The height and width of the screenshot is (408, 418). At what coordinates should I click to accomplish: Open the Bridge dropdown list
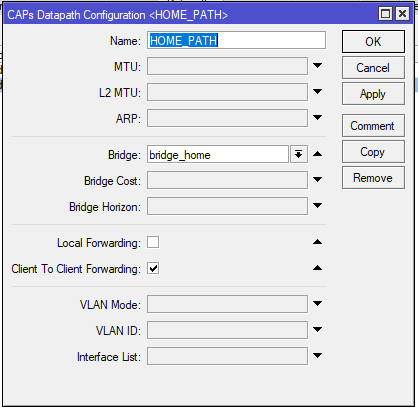pyautogui.click(x=299, y=154)
